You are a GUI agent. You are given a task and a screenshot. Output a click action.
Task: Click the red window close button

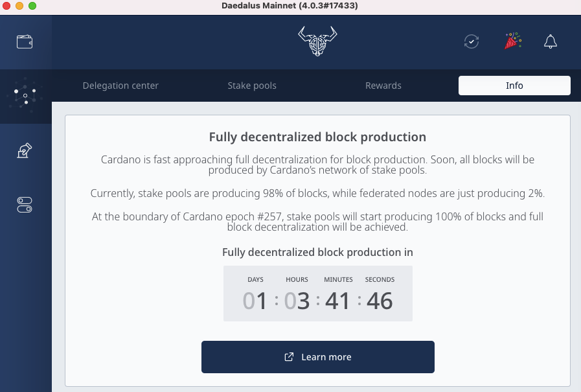click(6, 6)
